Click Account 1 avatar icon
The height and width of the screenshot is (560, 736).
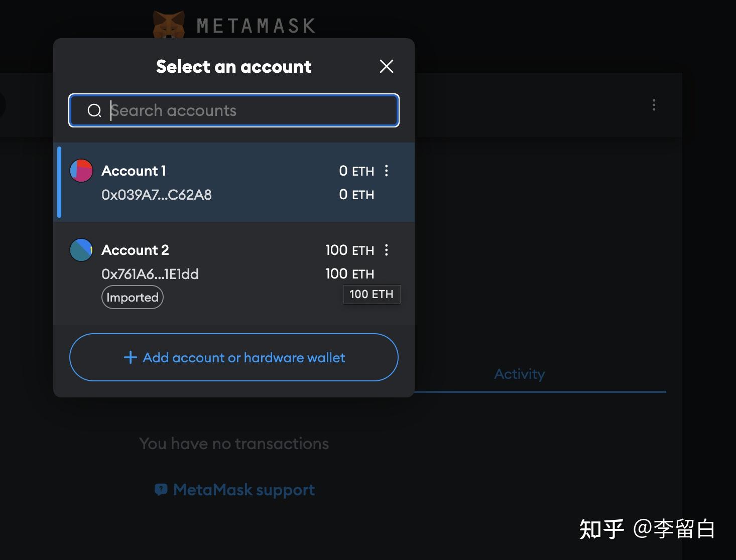pos(81,171)
